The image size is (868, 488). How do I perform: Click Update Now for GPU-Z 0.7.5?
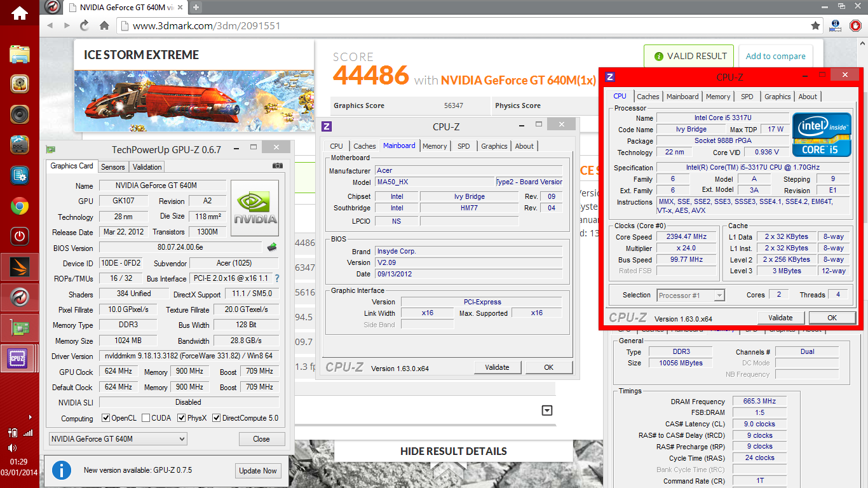(257, 471)
